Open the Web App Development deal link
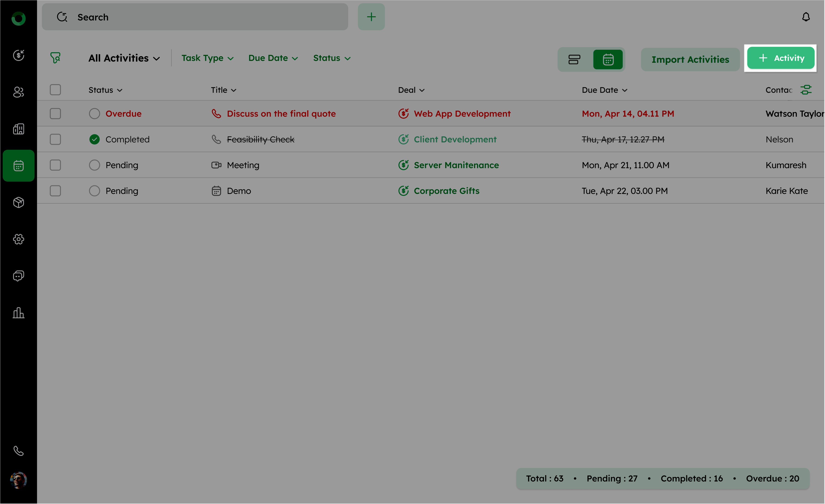This screenshot has width=825, height=504. click(462, 114)
